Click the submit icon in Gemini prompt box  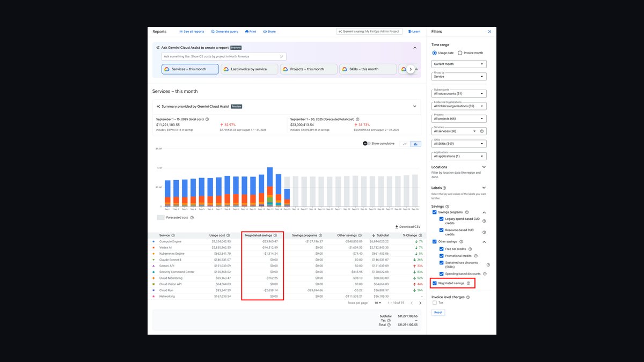coord(282,56)
